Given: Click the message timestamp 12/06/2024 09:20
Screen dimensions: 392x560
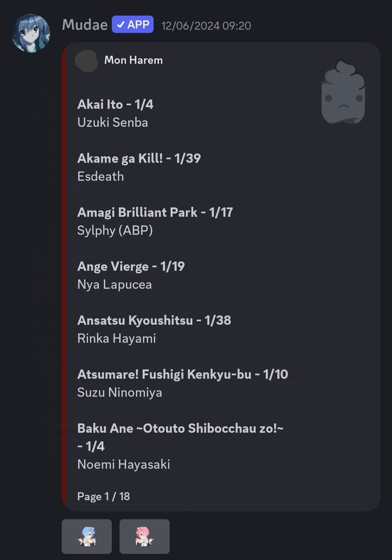Looking at the screenshot, I should (206, 26).
